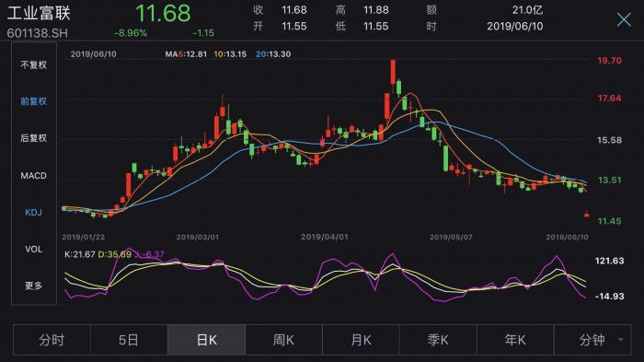This screenshot has width=644, height=362.
Task: Click the date axis label 2019/04/01
Action: click(325, 237)
